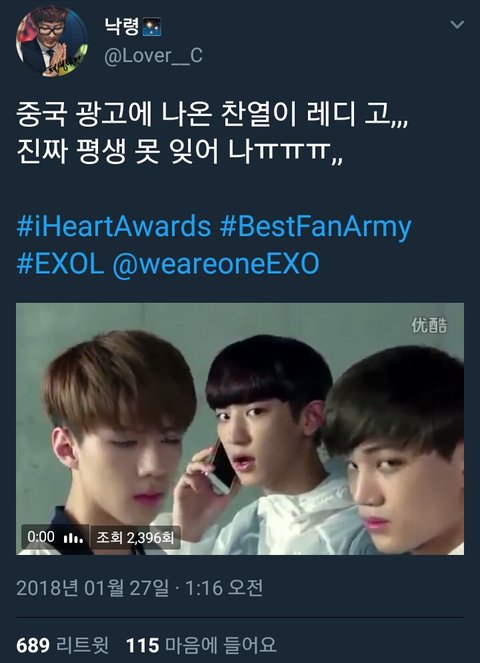The height and width of the screenshot is (663, 480).
Task: Open the @weareoneEXO mention
Action: (x=216, y=264)
